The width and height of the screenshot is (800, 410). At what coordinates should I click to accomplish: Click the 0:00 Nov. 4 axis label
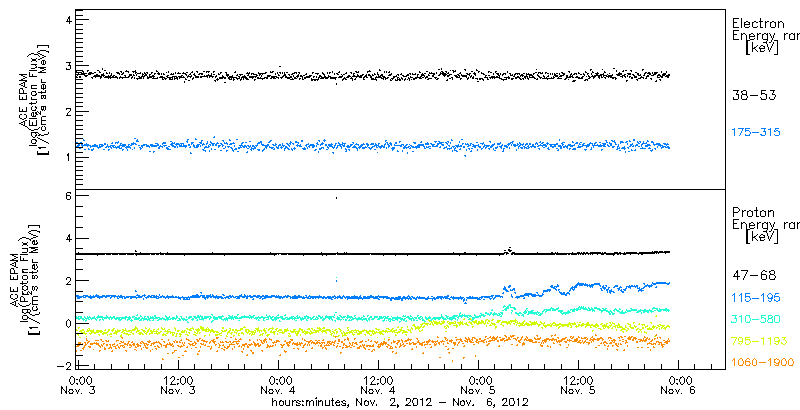tap(279, 385)
